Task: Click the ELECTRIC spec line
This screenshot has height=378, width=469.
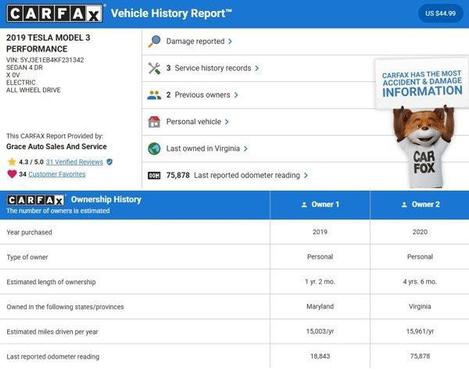Action: (x=21, y=82)
